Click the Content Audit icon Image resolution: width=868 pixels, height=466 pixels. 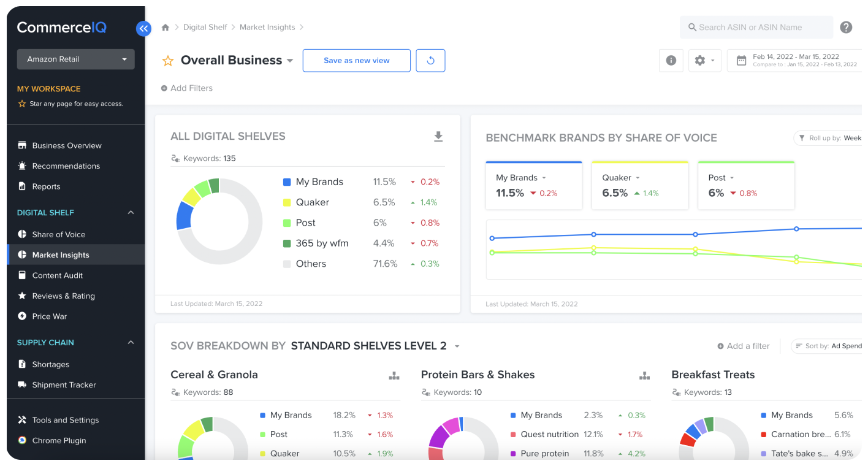coord(22,275)
